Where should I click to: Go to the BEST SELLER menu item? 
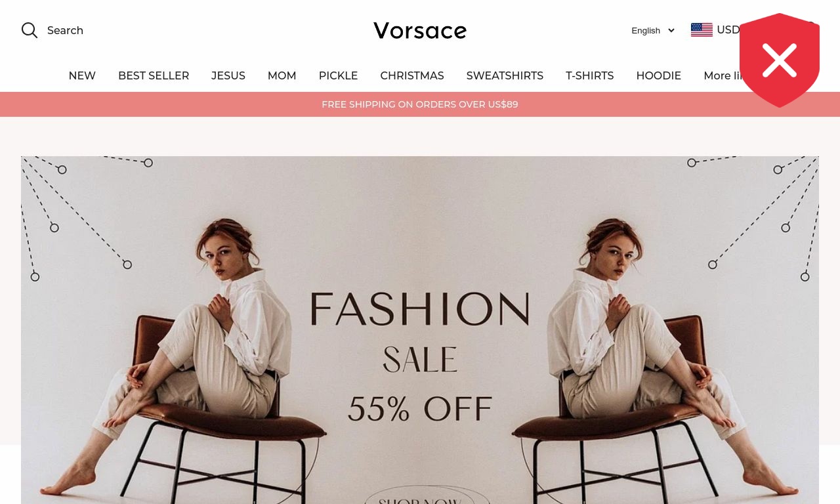coord(154,75)
